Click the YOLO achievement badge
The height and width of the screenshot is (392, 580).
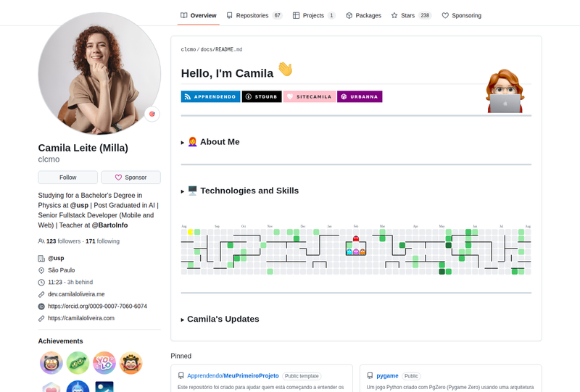[104, 363]
